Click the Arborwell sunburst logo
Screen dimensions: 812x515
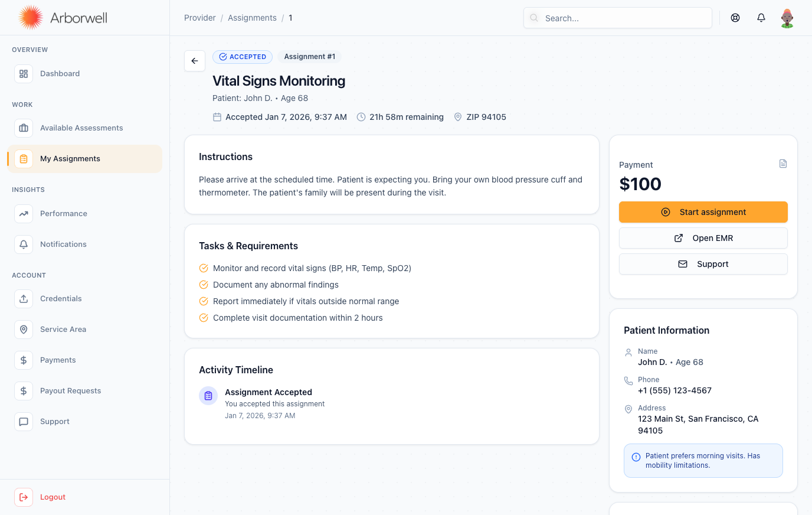(x=31, y=18)
